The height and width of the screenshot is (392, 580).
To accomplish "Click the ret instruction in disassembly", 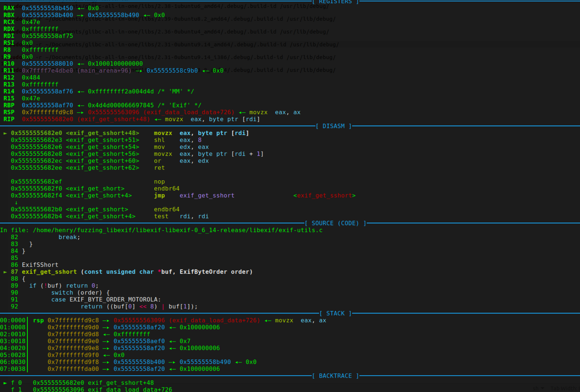I will tap(159, 168).
